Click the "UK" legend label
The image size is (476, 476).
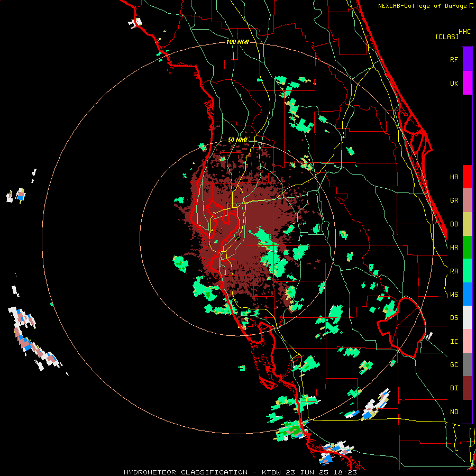click(x=454, y=83)
